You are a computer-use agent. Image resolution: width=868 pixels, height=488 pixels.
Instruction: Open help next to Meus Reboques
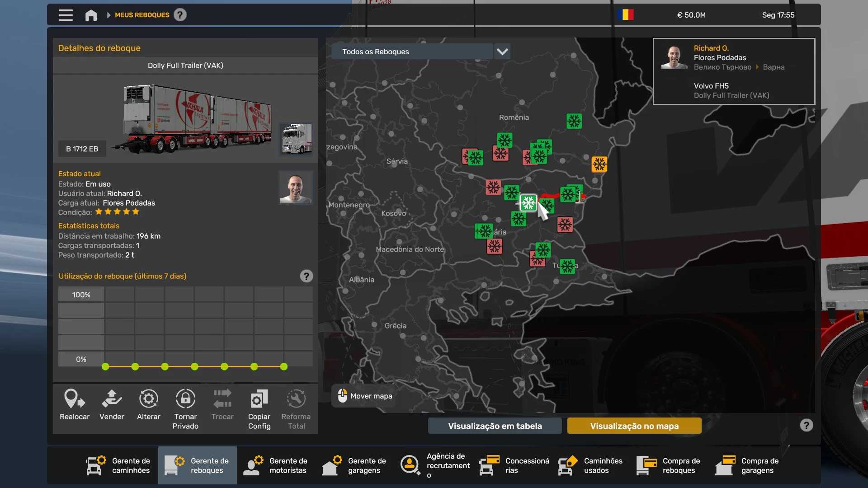coord(180,15)
